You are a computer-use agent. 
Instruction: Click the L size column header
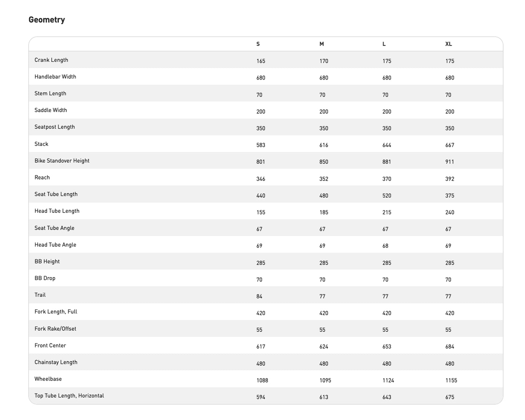coord(384,44)
